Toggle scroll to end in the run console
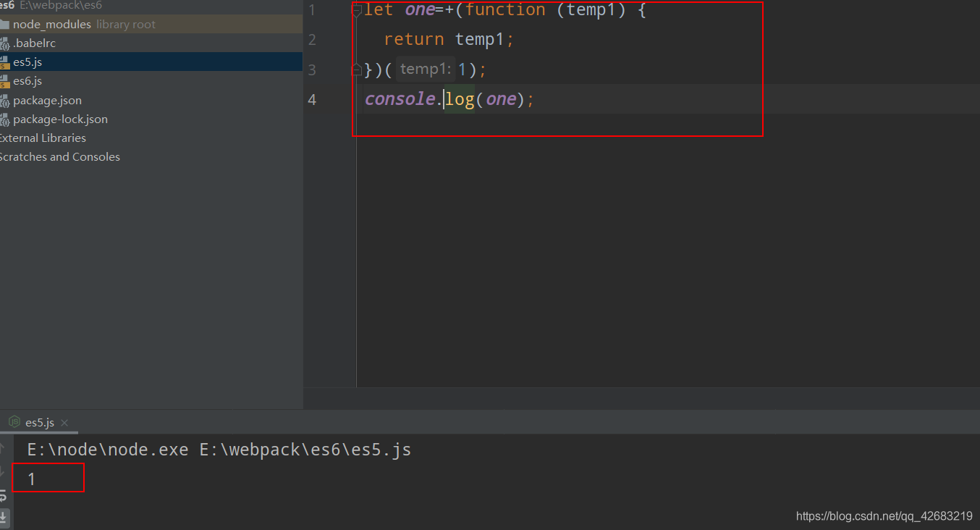 [3, 517]
